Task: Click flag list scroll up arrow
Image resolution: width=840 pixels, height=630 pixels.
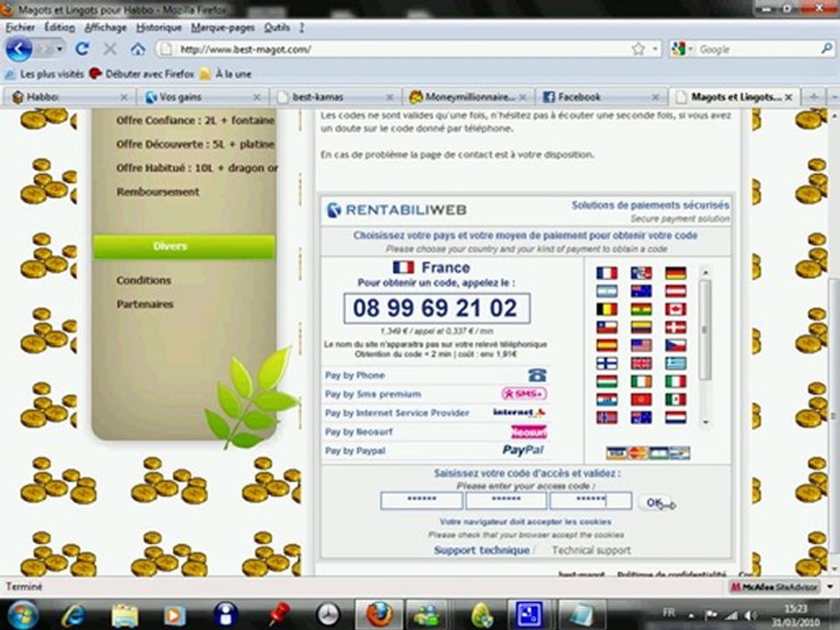Action: pyautogui.click(x=705, y=273)
